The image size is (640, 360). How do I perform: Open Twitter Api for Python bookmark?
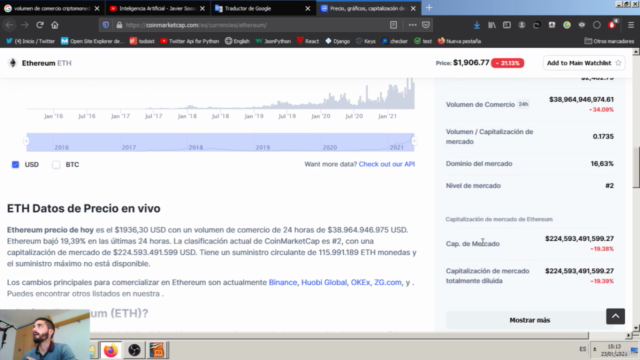[190, 41]
